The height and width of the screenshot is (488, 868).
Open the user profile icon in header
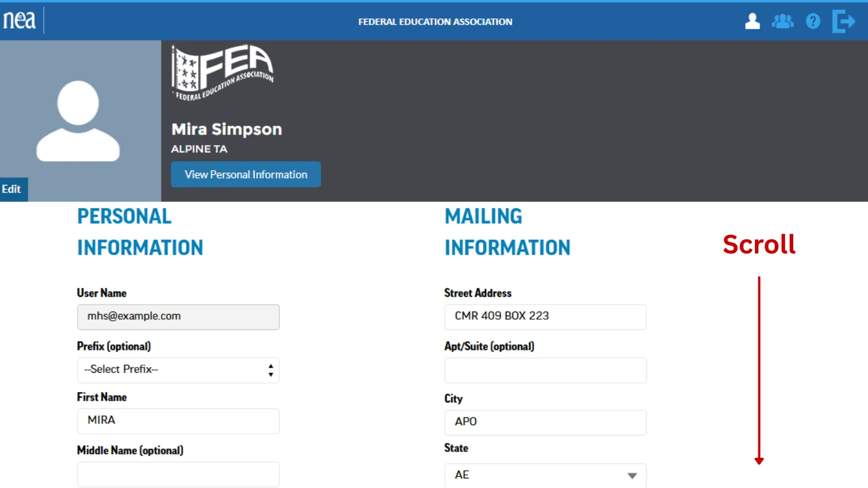click(752, 21)
